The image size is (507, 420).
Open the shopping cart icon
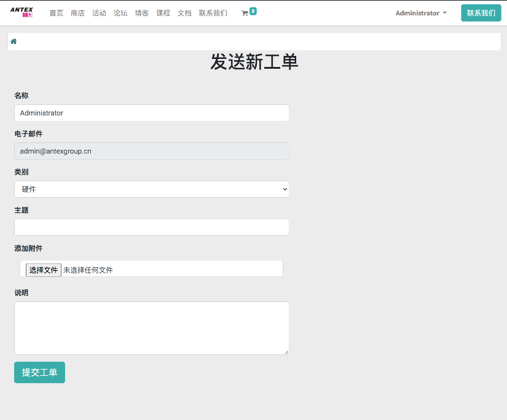coord(245,13)
